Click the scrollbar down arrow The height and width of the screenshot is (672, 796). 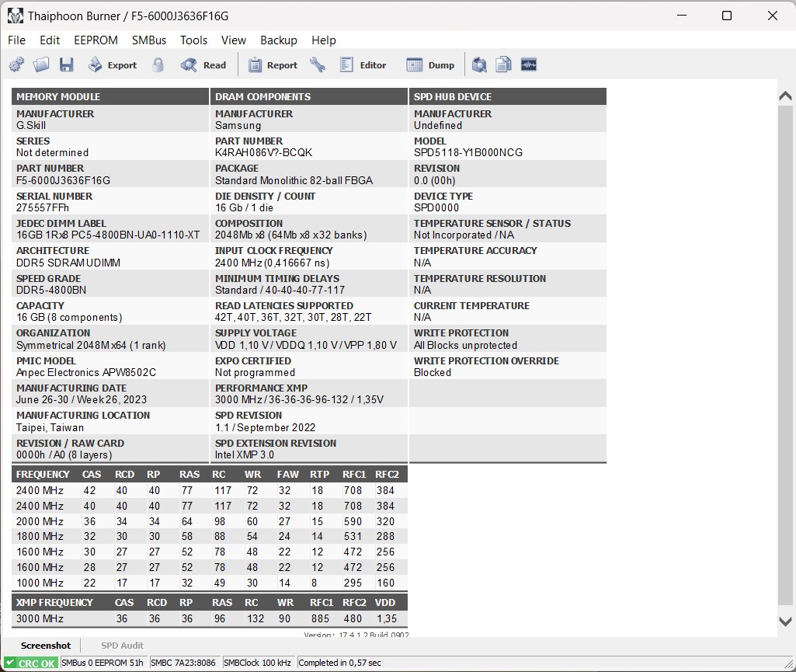point(785,622)
